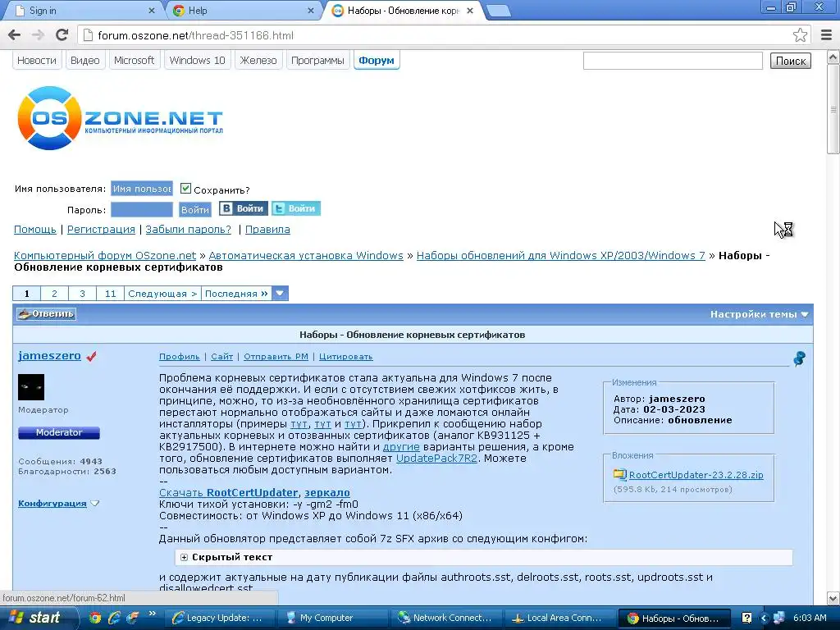This screenshot has height=630, width=840.
Task: Log in with the Twitter Войти button
Action: pyautogui.click(x=295, y=208)
